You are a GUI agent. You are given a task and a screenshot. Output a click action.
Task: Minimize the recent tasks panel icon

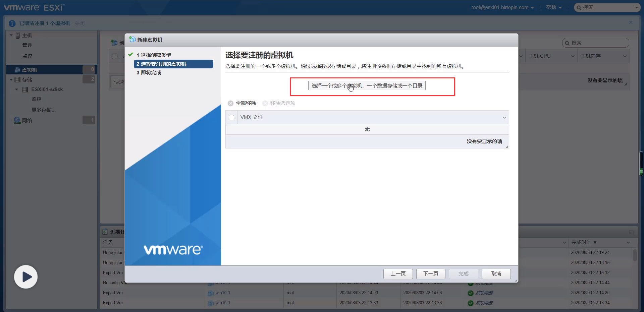click(x=631, y=232)
